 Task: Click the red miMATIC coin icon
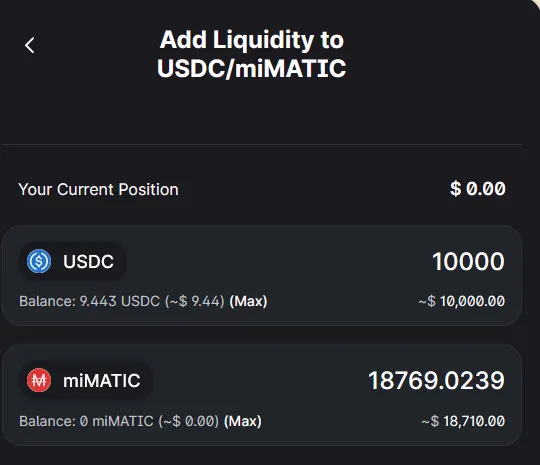point(39,380)
